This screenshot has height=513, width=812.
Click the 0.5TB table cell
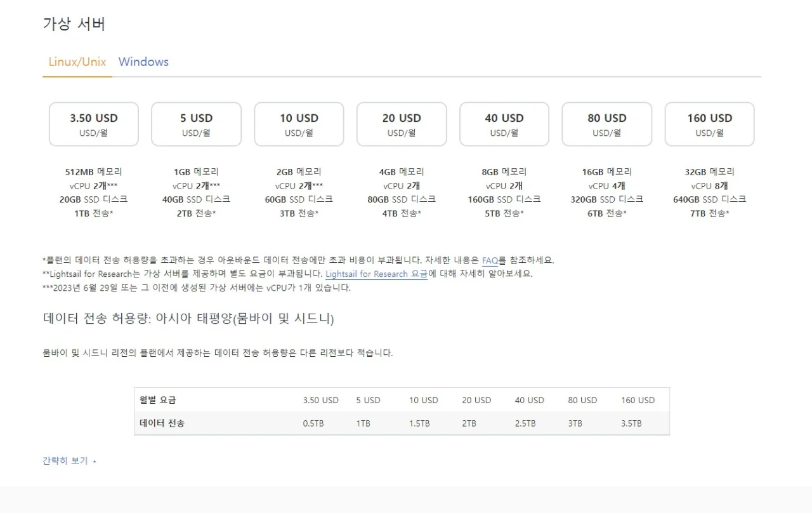click(313, 423)
